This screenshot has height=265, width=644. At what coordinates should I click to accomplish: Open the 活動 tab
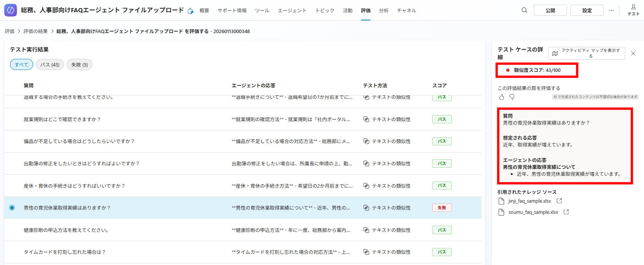tap(347, 10)
